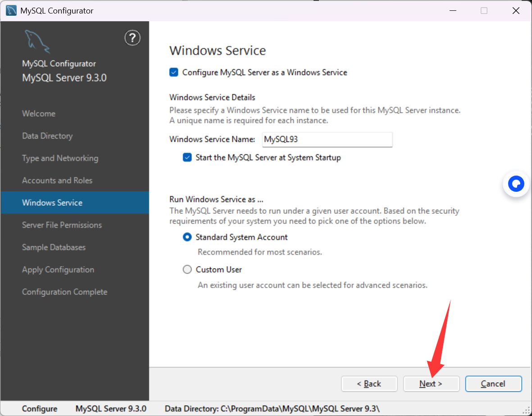532x416 pixels.
Task: Click the Run Windows Service as heading
Action: (216, 199)
